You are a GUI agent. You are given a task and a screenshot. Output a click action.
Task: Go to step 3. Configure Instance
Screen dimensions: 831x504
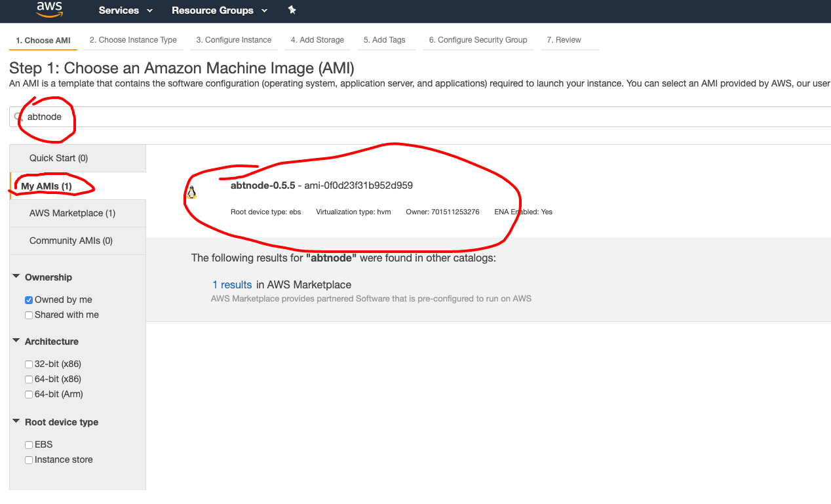[234, 40]
